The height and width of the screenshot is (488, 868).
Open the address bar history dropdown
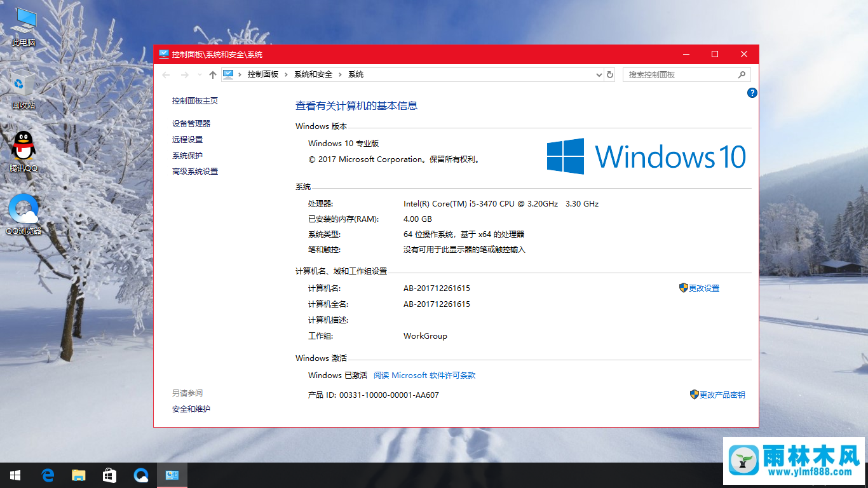599,75
